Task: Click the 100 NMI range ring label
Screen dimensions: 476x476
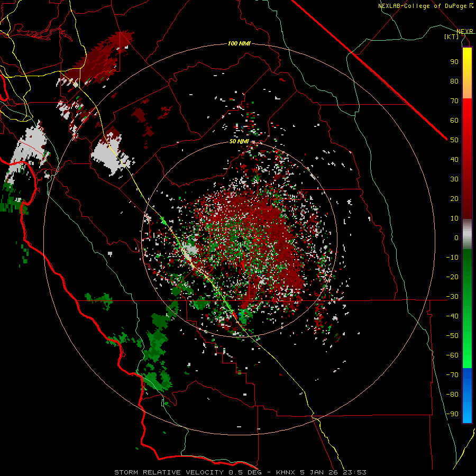Action: (x=239, y=44)
